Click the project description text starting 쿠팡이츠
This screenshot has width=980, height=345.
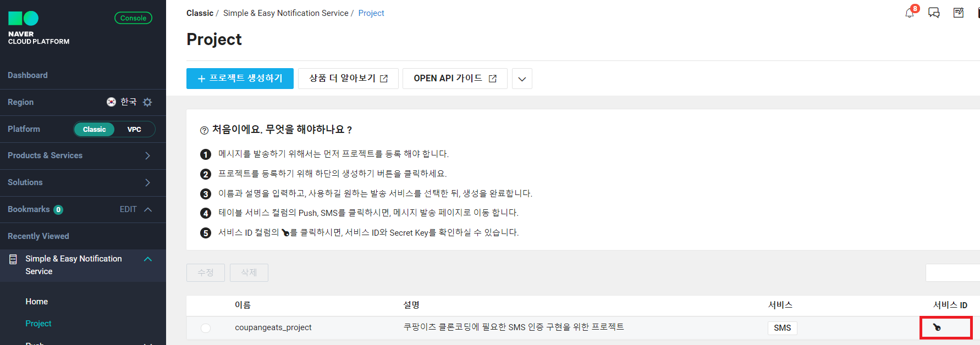coord(514,327)
